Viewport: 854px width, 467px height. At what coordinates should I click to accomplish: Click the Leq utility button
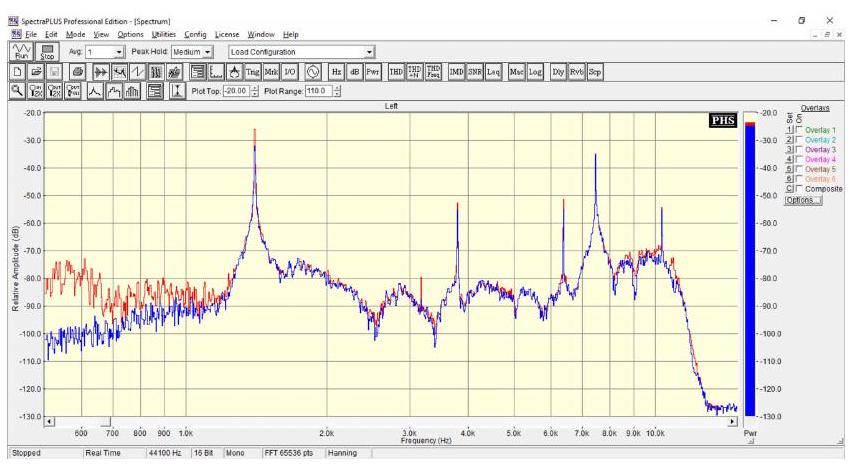(x=493, y=72)
